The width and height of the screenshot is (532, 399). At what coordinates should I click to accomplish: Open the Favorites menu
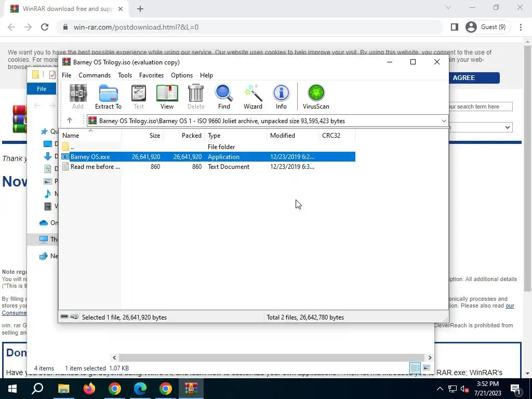click(151, 75)
